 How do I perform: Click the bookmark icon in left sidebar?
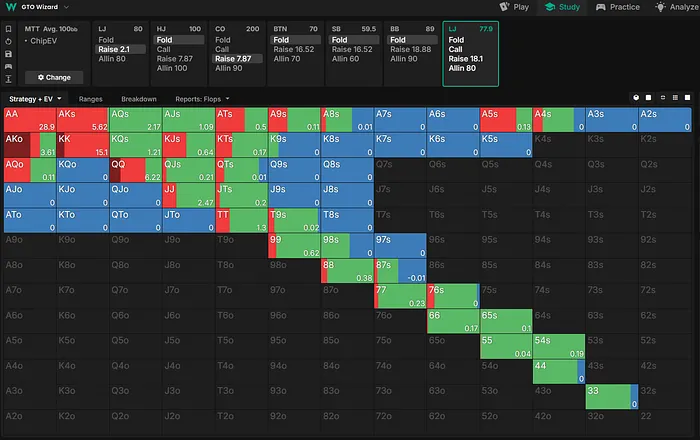pos(9,30)
